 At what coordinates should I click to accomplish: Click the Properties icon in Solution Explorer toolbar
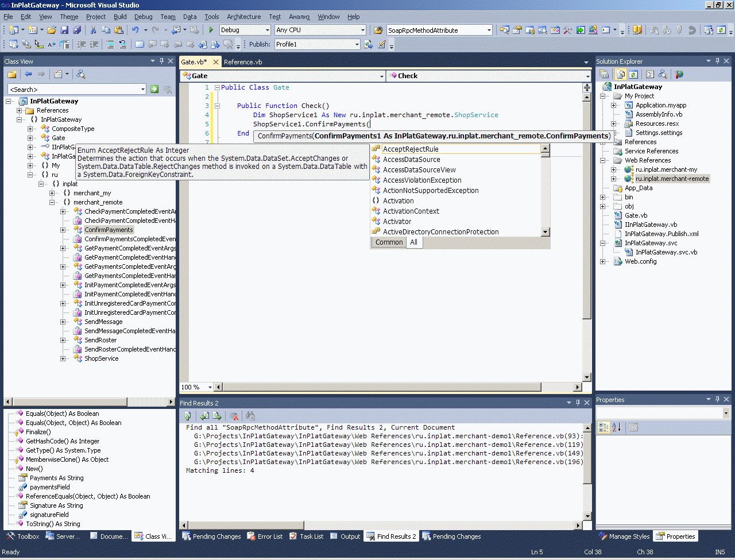pyautogui.click(x=604, y=74)
